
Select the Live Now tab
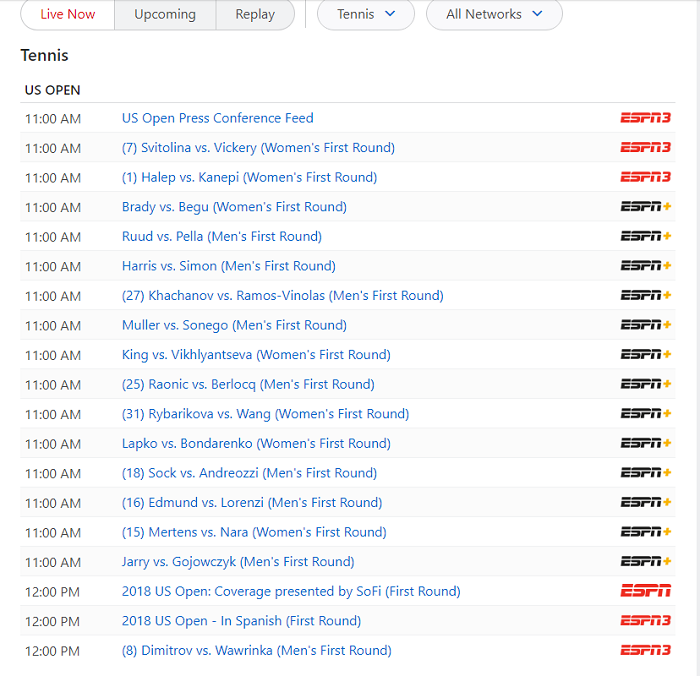coord(67,14)
